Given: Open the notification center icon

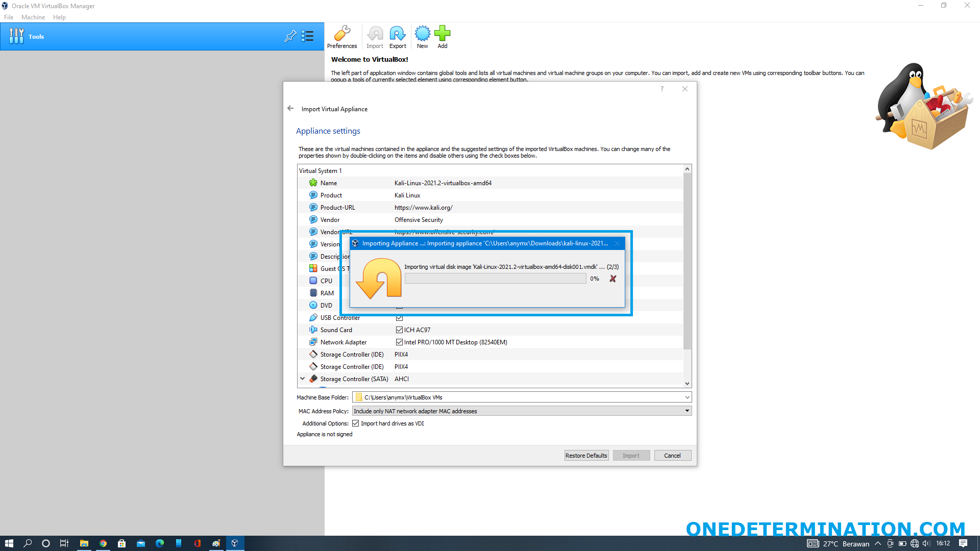Looking at the screenshot, I should click(963, 543).
